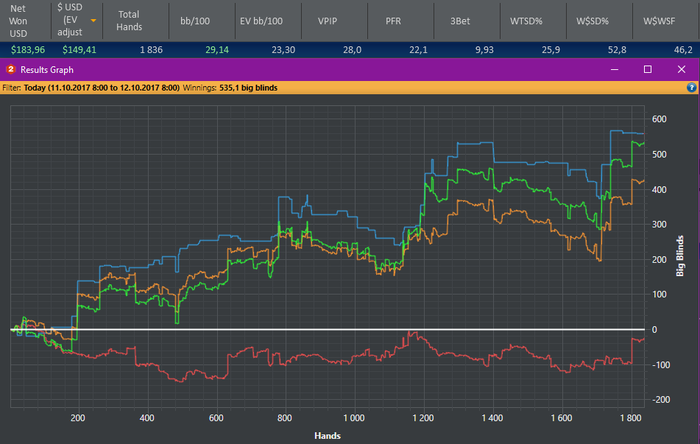The image size is (700, 444).
Task: Click the 1 836 total hands cell
Action: [151, 50]
